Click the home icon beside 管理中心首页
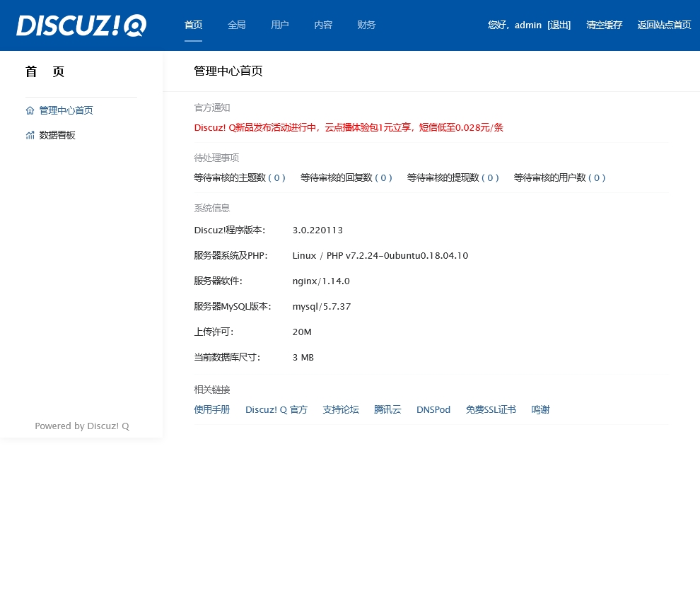 tap(30, 111)
